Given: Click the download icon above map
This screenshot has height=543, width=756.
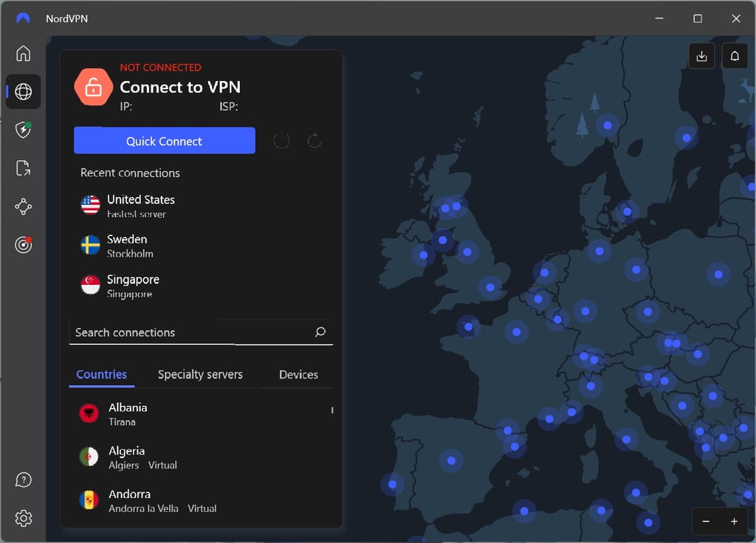Looking at the screenshot, I should click(x=701, y=56).
